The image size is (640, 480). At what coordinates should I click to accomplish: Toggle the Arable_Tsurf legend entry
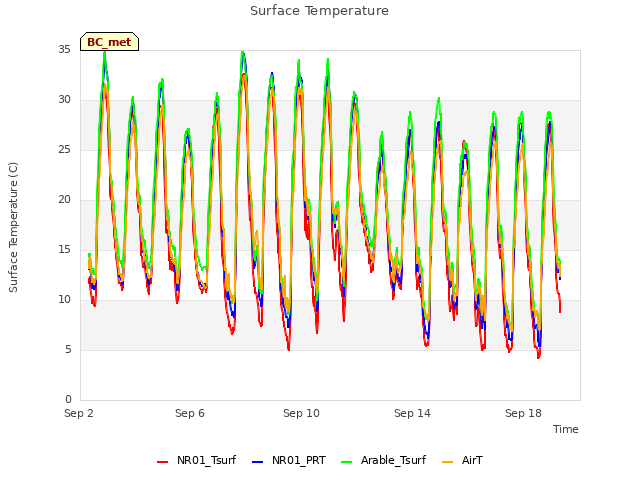pos(383,461)
